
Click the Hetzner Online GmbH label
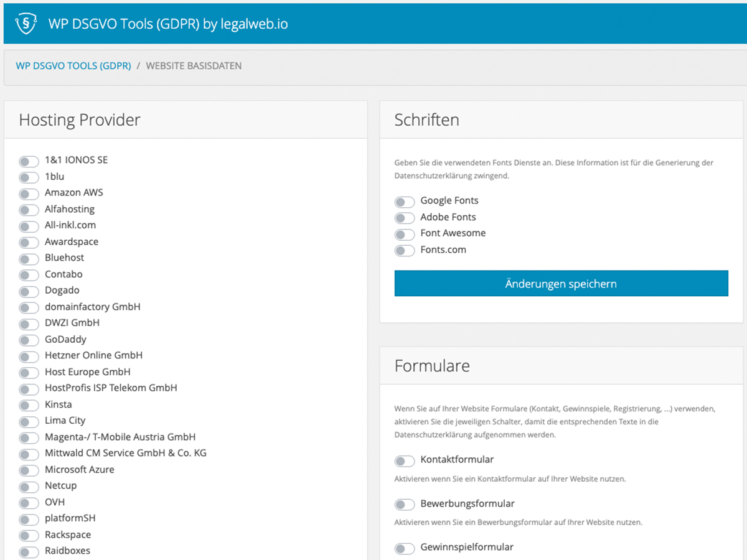point(93,355)
